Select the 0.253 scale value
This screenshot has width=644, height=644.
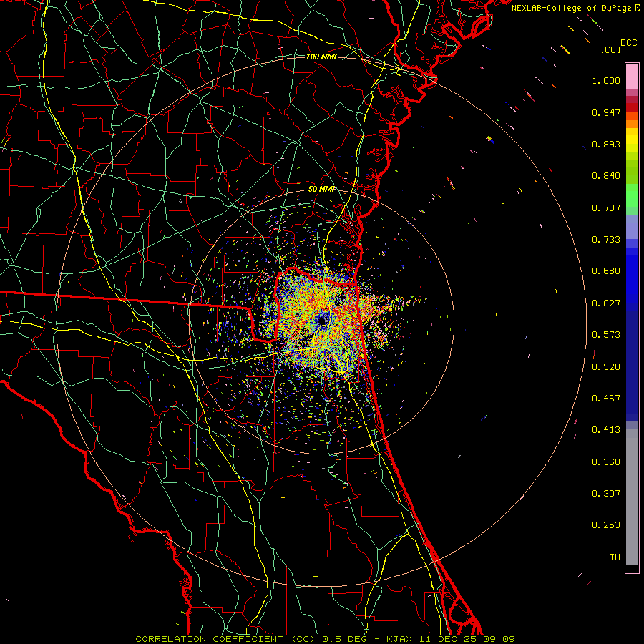[x=606, y=525]
